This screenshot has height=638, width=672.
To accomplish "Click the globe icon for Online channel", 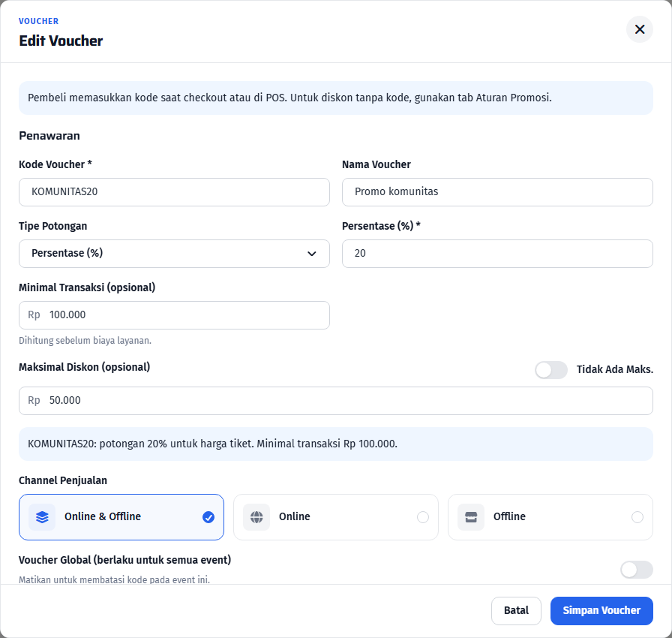I will pos(256,517).
